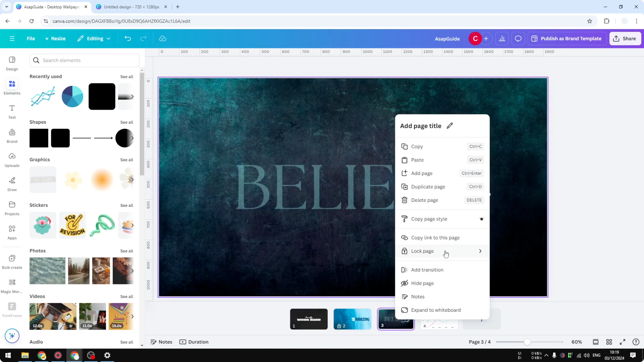Expand more items in Recently used row
Viewport: 644px width, 362px height.
point(132,96)
